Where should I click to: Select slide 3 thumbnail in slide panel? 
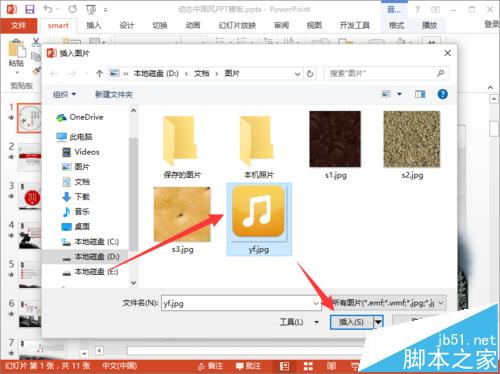(x=31, y=196)
